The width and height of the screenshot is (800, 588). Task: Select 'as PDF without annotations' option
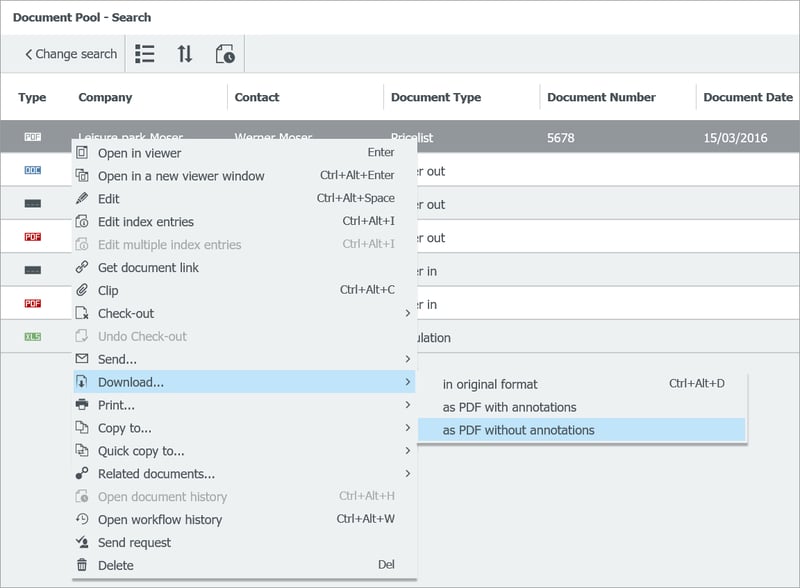coord(519,430)
